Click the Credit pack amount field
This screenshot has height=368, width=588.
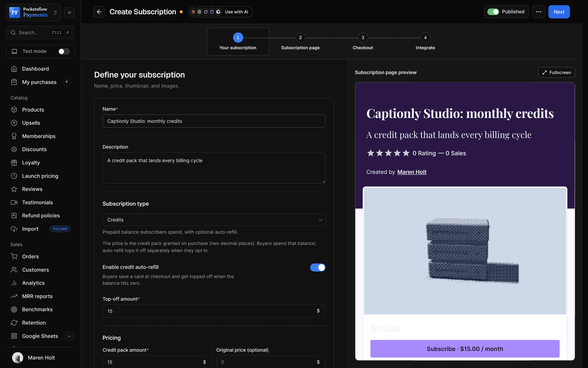click(x=157, y=362)
